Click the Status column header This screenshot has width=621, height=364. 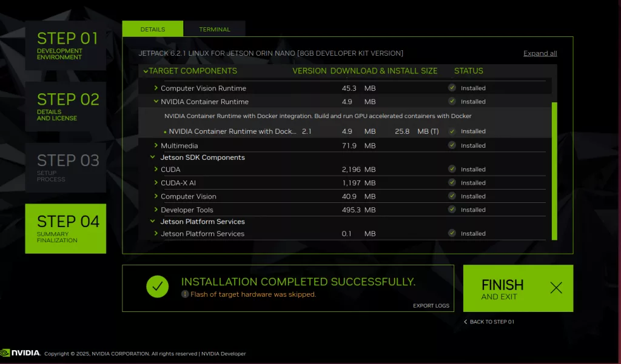(x=469, y=71)
